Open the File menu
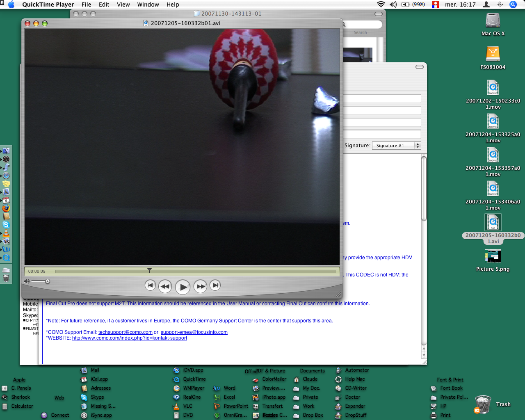 pos(86,5)
